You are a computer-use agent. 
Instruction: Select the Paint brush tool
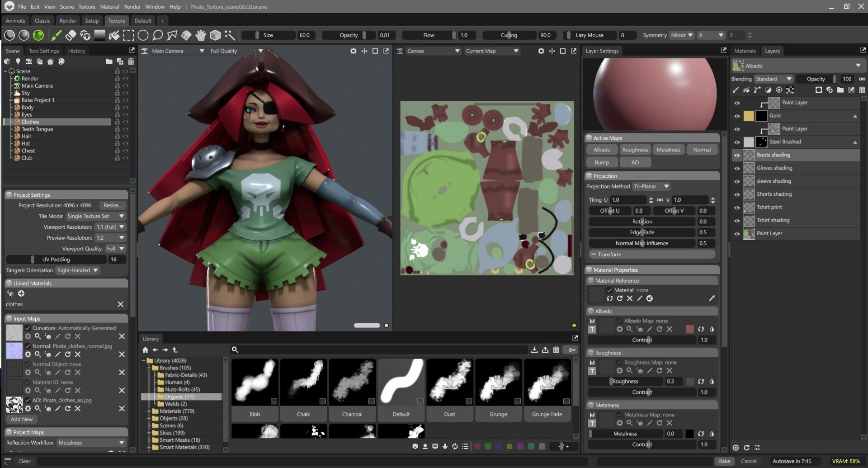pyautogui.click(x=57, y=35)
